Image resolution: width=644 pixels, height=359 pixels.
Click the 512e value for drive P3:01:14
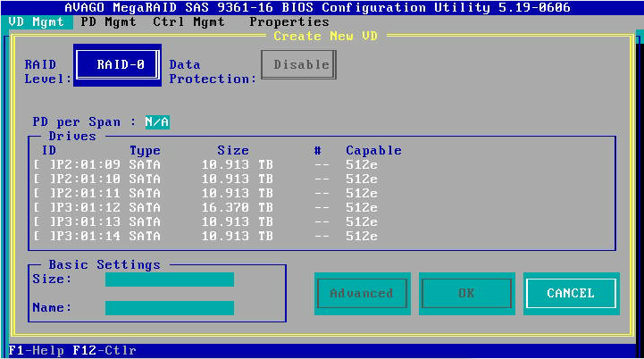(362, 236)
